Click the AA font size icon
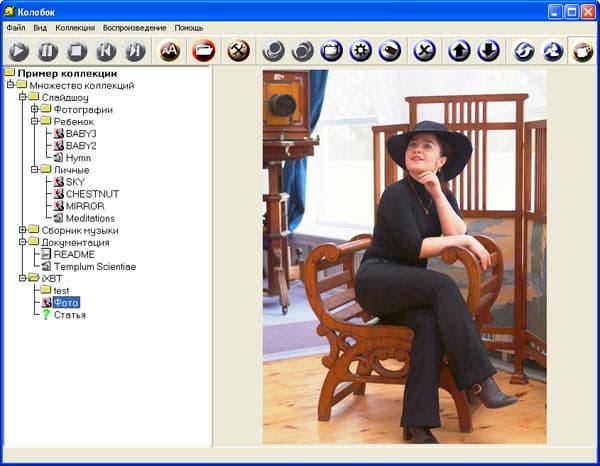 click(x=170, y=51)
